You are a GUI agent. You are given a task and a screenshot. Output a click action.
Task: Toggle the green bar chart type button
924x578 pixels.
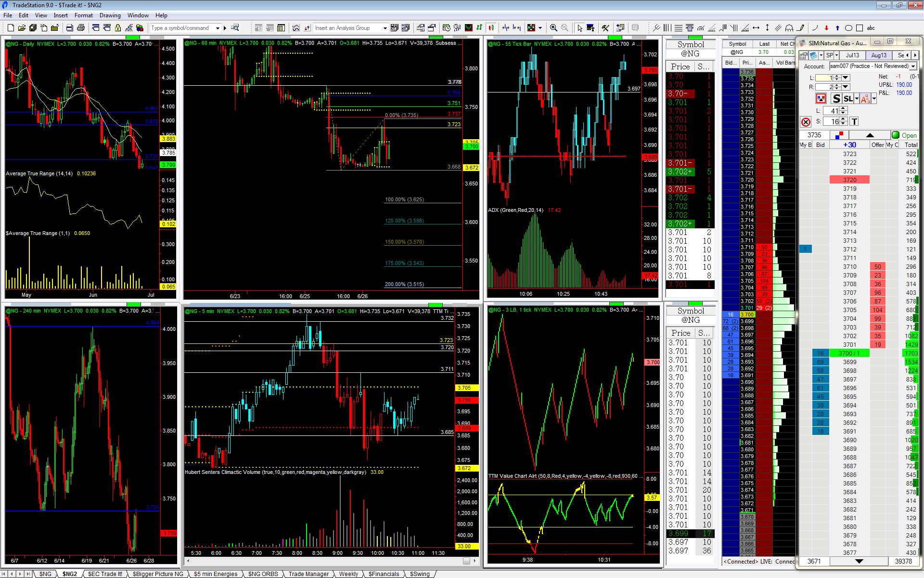479,28
